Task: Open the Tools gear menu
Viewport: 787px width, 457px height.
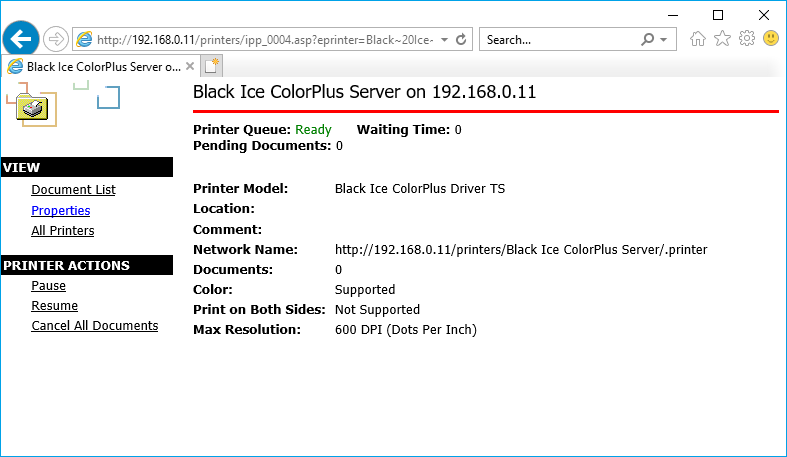Action: [x=747, y=38]
